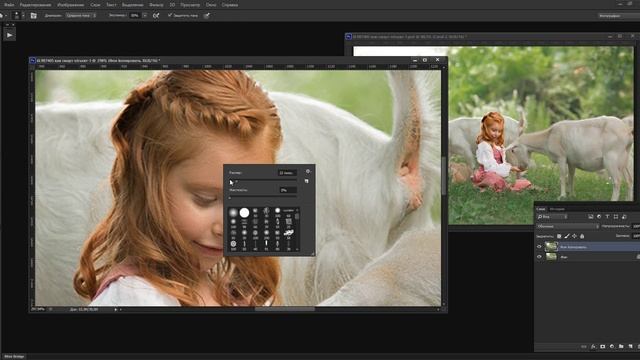The height and width of the screenshot is (360, 640).
Task: Click the lock-all padlock icon in Layers
Action: click(x=582, y=236)
